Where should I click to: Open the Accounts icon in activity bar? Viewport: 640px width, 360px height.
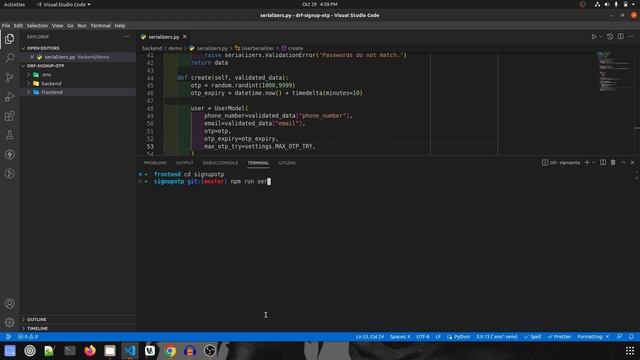pos(9,303)
